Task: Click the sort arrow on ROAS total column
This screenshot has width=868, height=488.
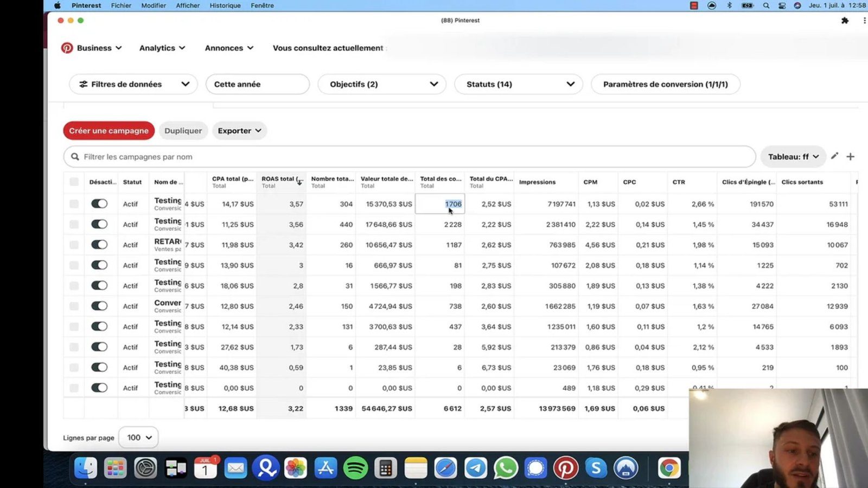Action: coord(299,182)
